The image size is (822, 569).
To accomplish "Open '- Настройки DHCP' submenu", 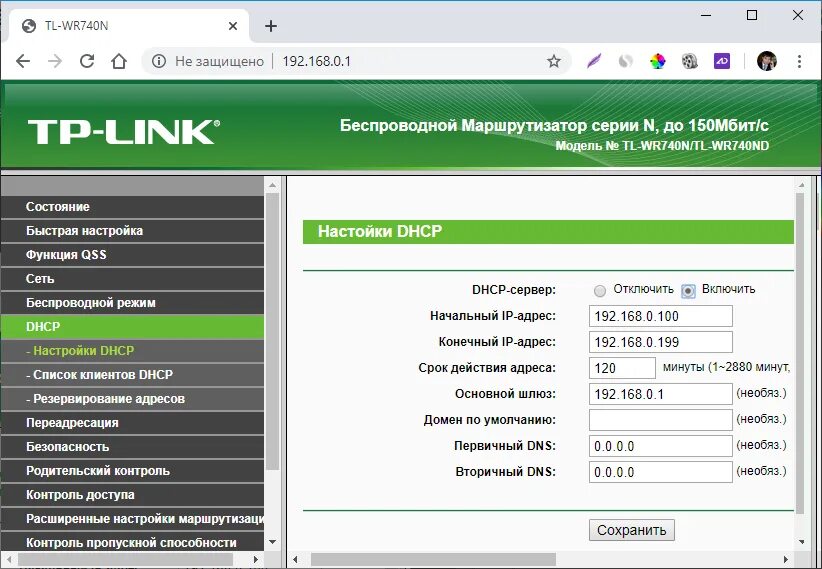I will point(132,351).
